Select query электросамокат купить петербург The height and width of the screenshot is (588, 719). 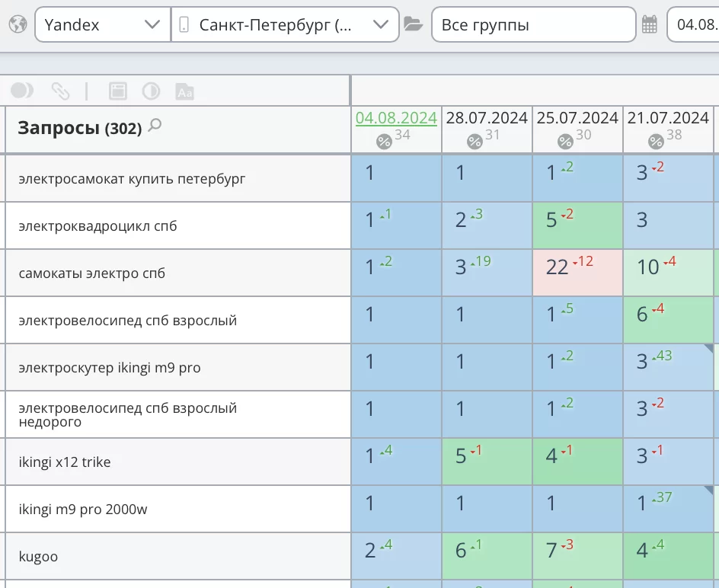(132, 179)
